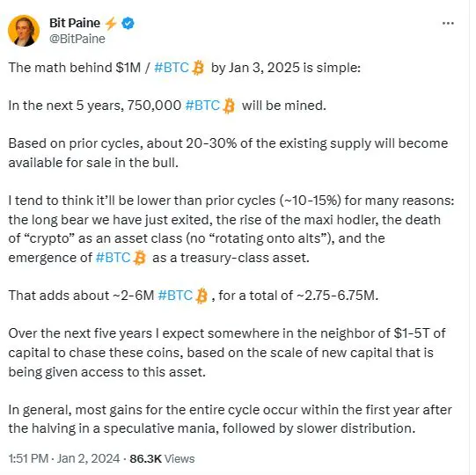Open the three-dot more options menu
The height and width of the screenshot is (475, 476).
point(448,23)
